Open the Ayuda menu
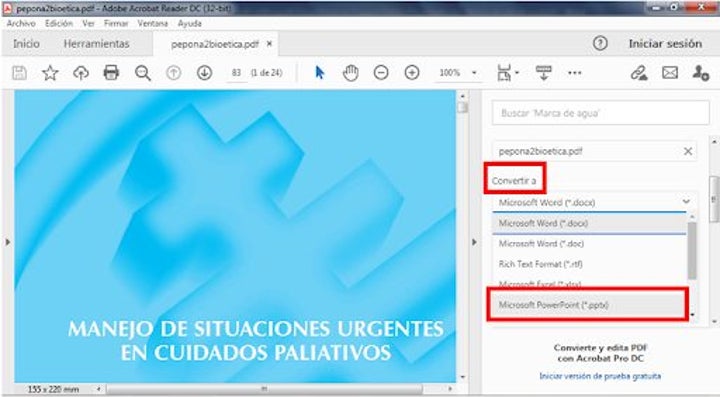This screenshot has width=720, height=397. pos(190,23)
